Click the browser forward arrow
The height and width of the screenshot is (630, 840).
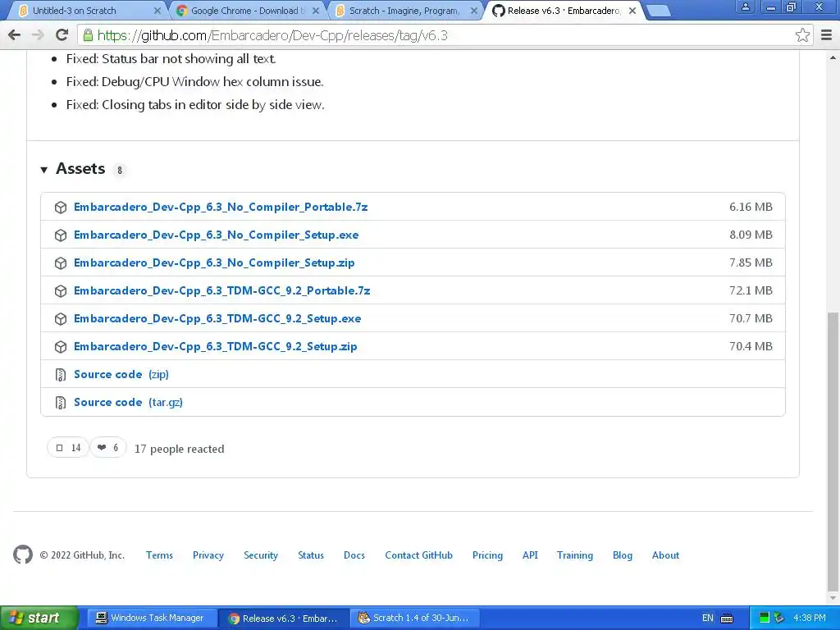tap(38, 35)
